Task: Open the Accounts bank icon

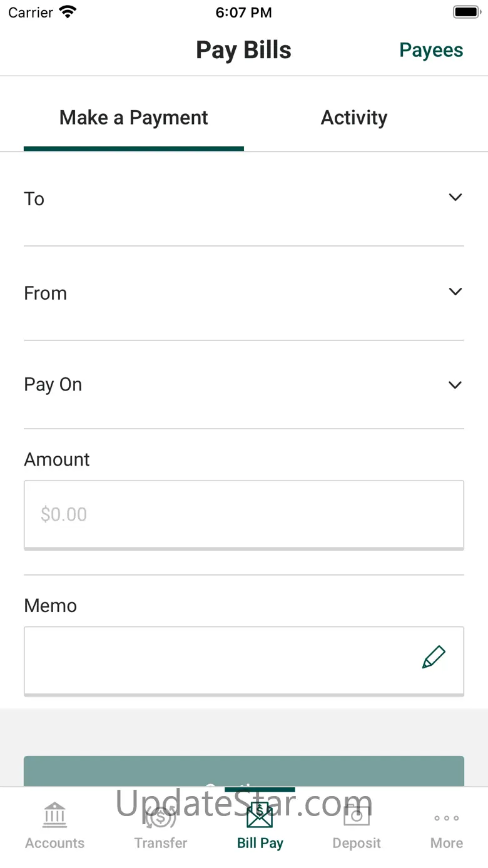Action: [x=55, y=815]
